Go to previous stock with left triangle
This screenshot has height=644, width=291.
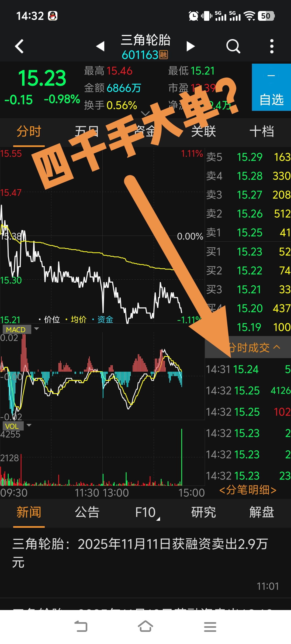pos(100,46)
